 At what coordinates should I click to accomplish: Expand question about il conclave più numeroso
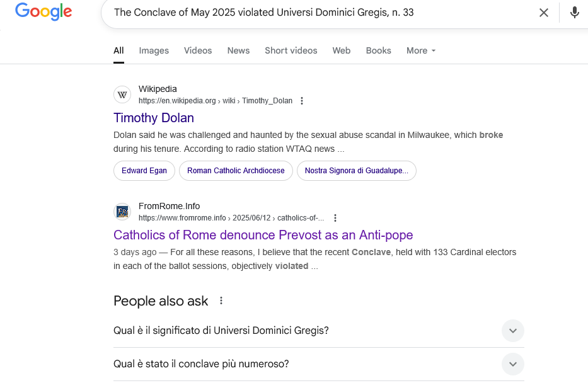tap(319, 364)
